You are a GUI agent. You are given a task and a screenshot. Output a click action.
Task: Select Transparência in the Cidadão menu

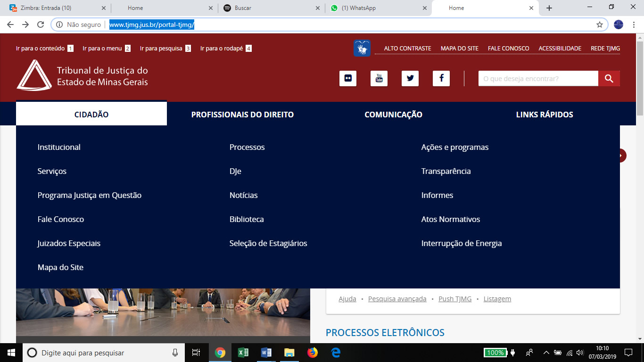point(446,171)
